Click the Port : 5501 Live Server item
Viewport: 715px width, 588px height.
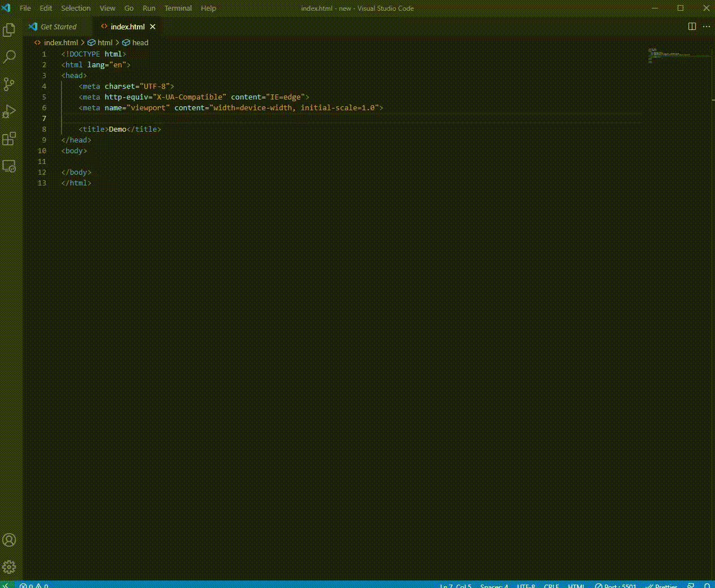616,586
